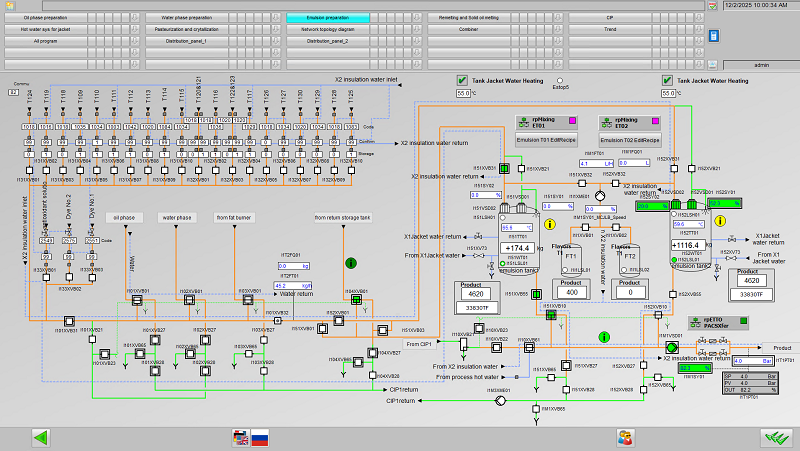Screen dimensions: 800x451
Task: Open the user login icon in bottom bar
Action: click(x=625, y=437)
